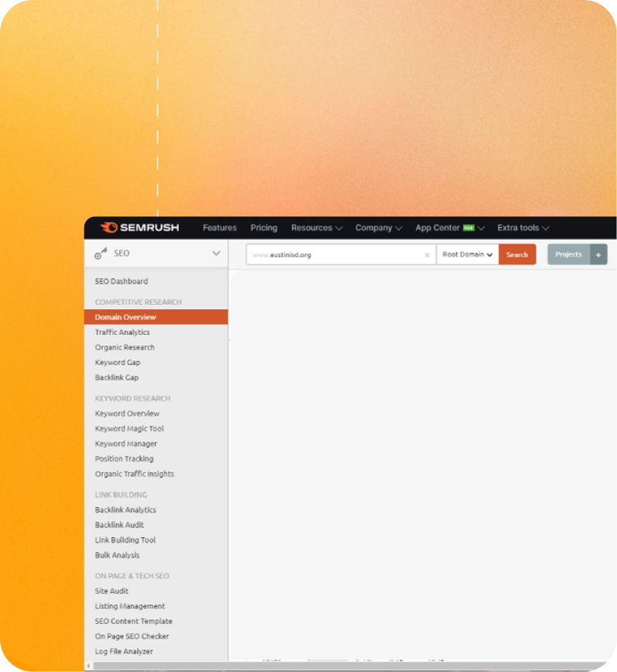Expand the Resources menu
The width and height of the screenshot is (617, 672).
point(317,228)
